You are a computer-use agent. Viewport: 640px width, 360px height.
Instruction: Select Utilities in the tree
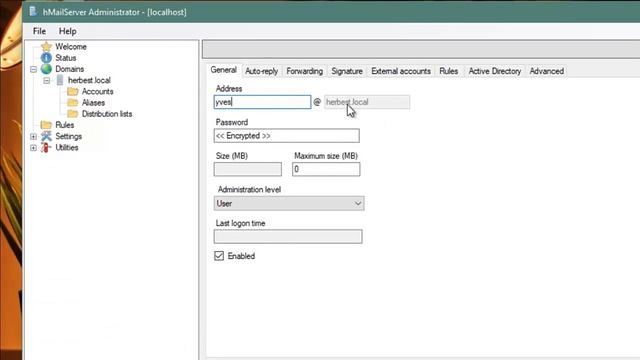coord(67,147)
